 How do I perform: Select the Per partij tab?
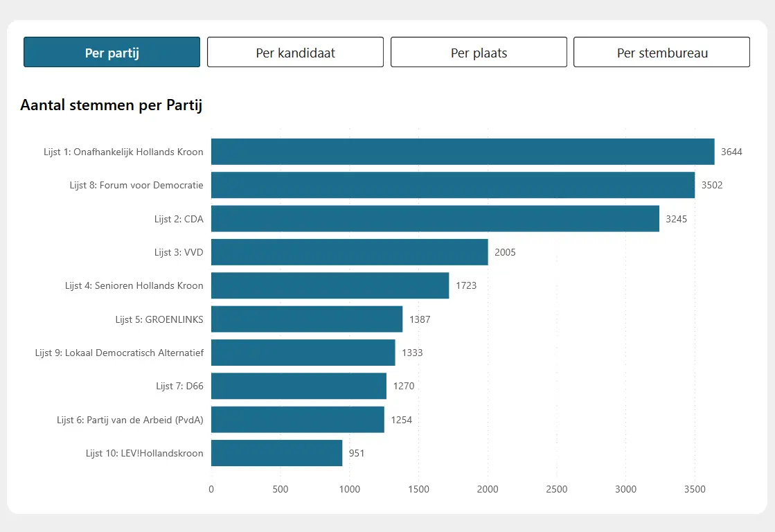112,53
